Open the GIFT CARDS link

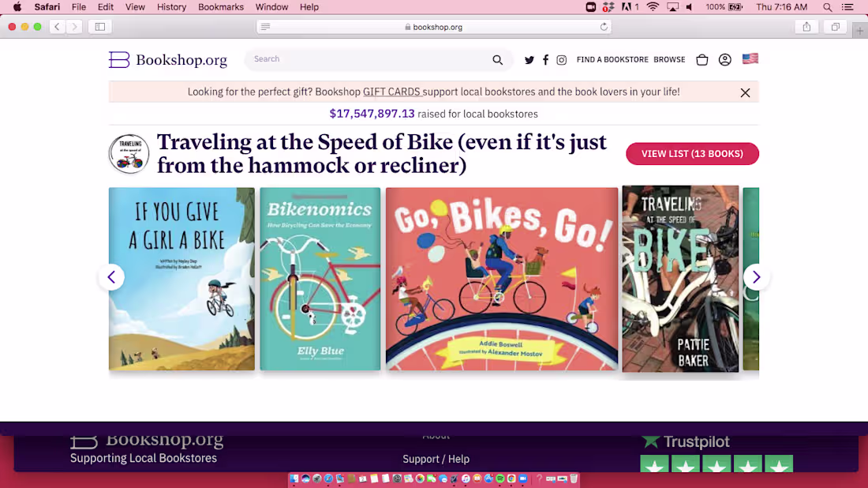coord(392,92)
